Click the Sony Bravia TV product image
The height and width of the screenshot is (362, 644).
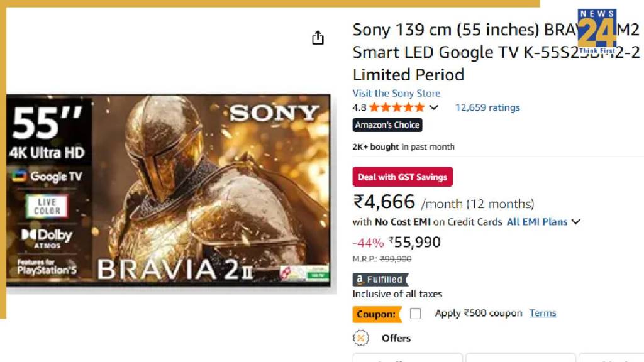(169, 190)
